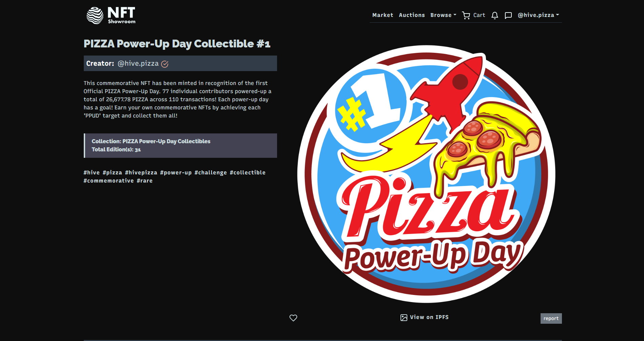Click the #pizza tag

click(112, 173)
